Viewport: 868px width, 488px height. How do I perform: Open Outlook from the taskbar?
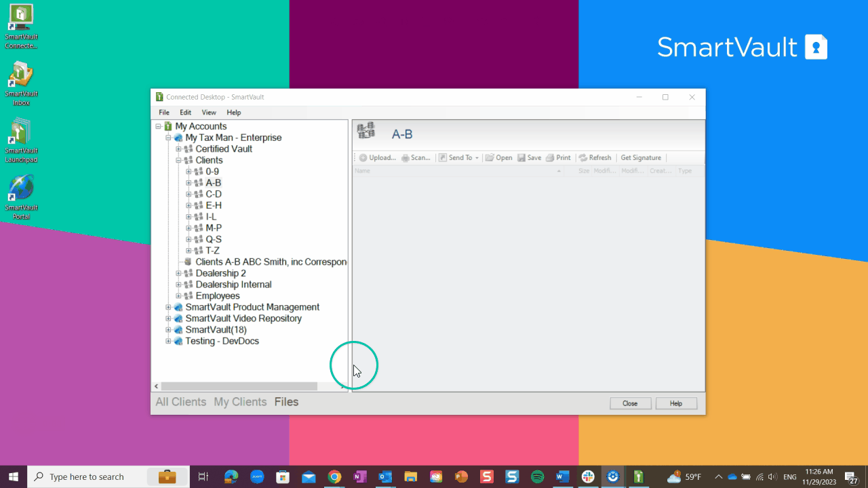385,476
